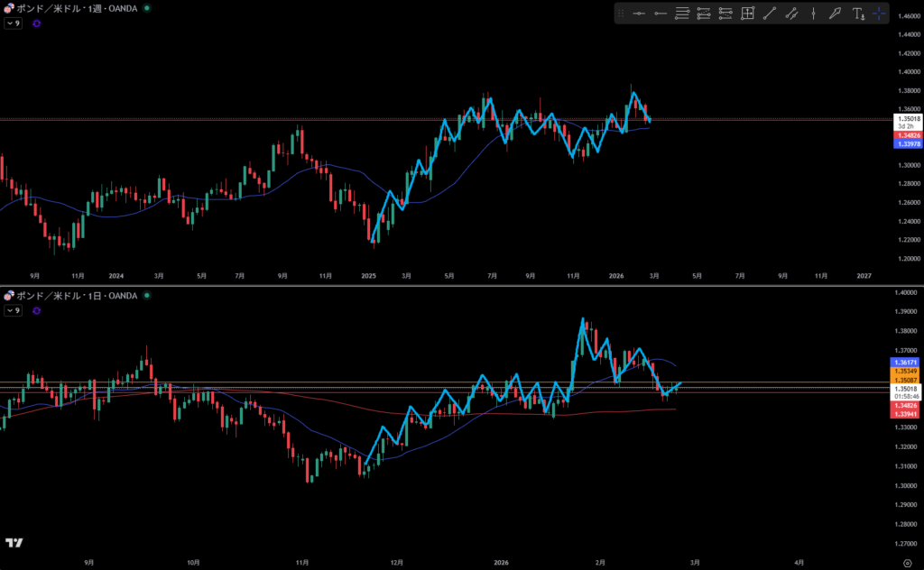
Task: Select the horizontal ray drawing tool
Action: coord(661,14)
